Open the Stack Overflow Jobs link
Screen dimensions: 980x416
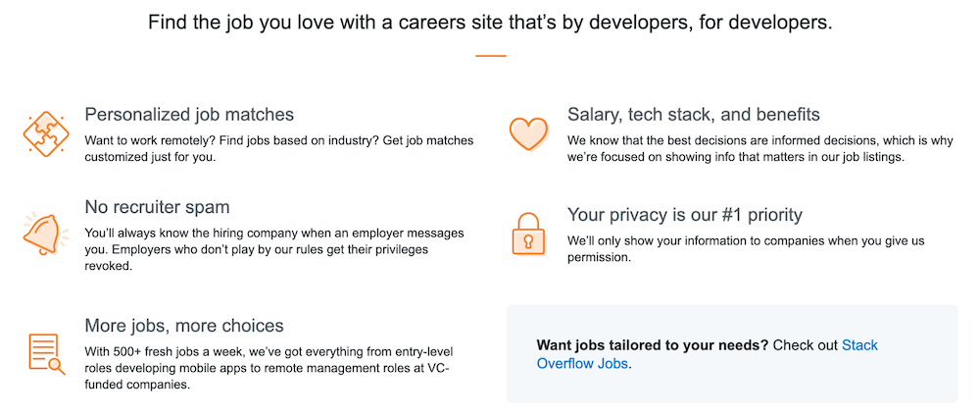(708, 354)
